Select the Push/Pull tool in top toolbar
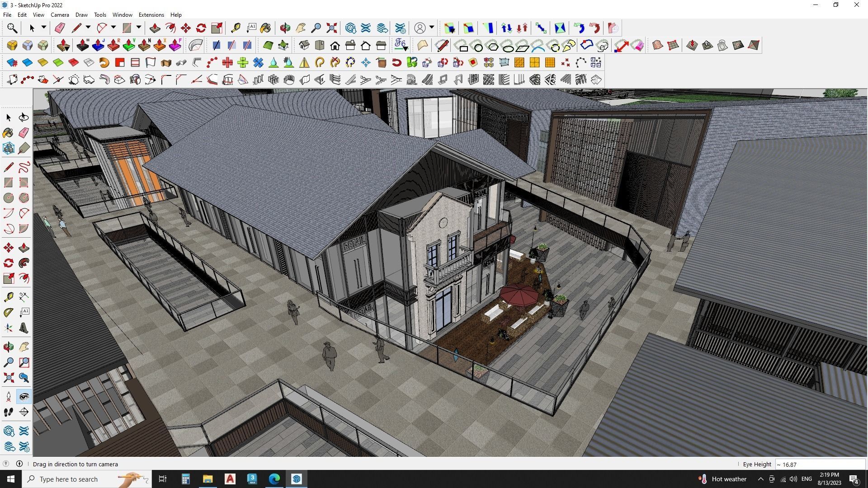 155,28
